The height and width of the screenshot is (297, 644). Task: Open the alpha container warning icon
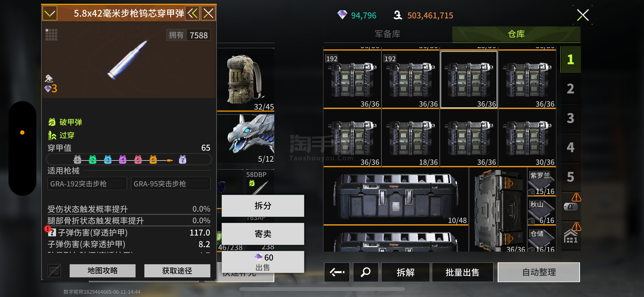(571, 203)
